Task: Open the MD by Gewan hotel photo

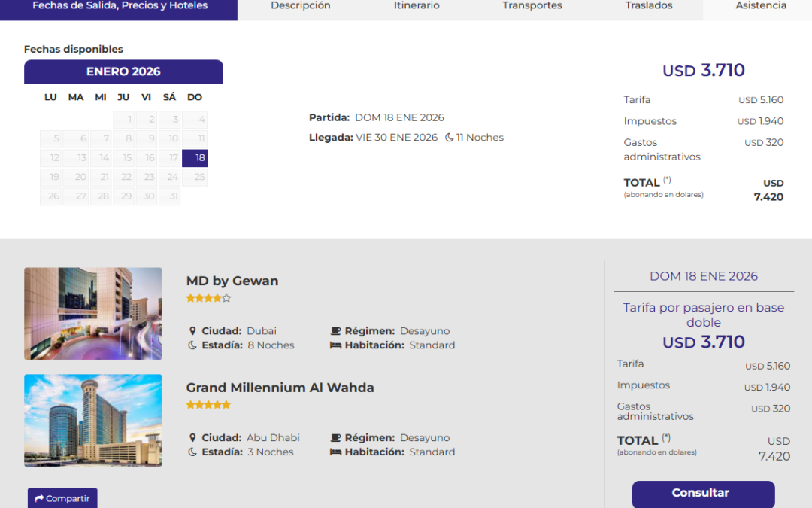Action: [x=93, y=314]
